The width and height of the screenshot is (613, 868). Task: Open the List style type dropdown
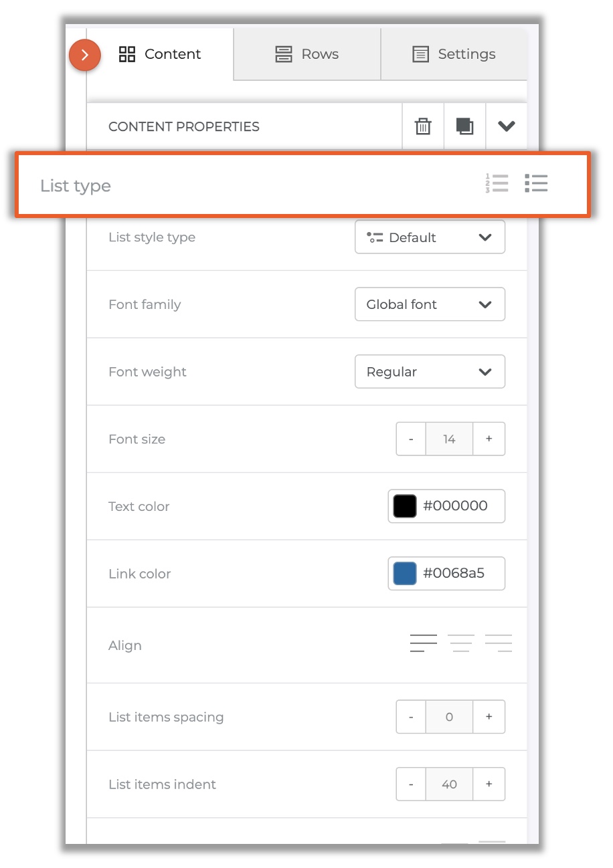[430, 237]
